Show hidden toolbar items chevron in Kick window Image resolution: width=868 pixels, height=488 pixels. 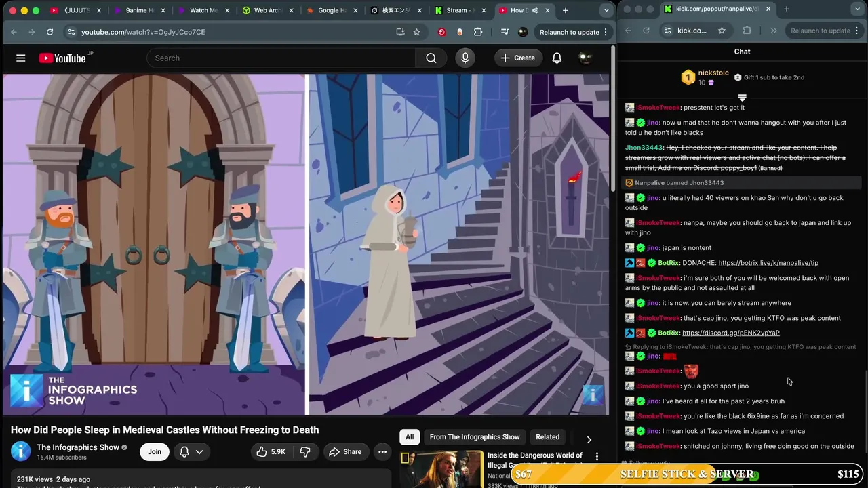point(774,30)
